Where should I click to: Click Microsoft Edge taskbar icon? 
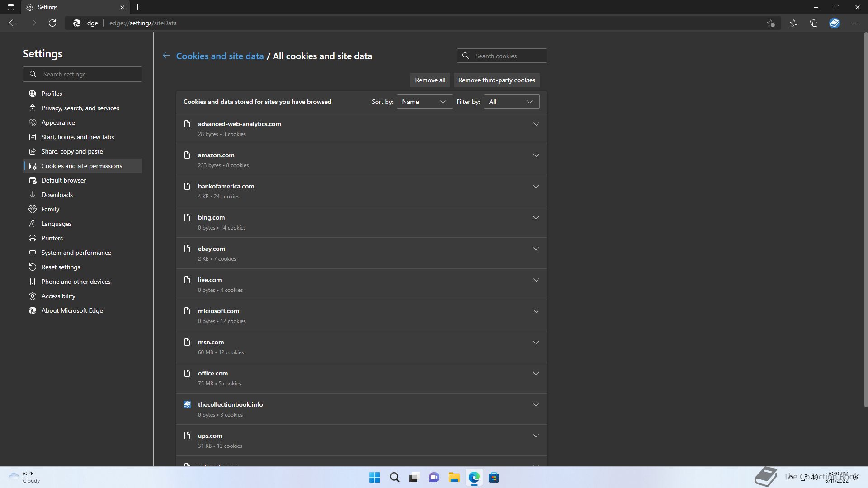point(474,478)
